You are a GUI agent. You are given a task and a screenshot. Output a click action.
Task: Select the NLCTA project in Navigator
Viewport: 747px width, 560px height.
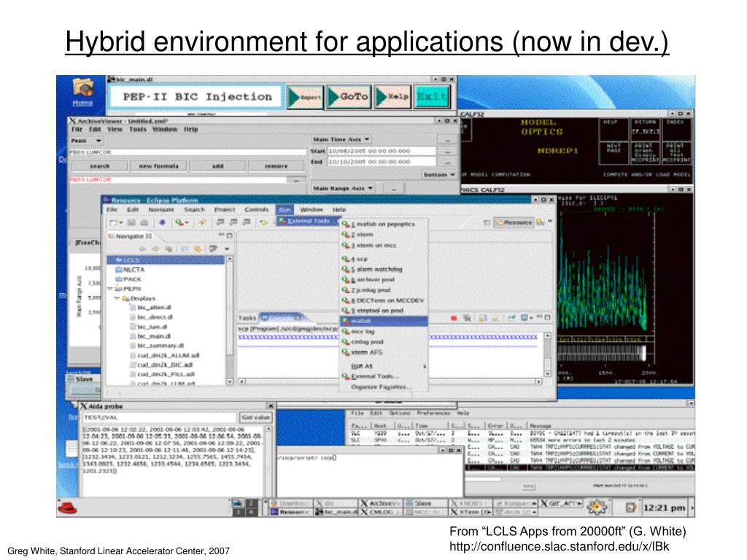pos(130,270)
